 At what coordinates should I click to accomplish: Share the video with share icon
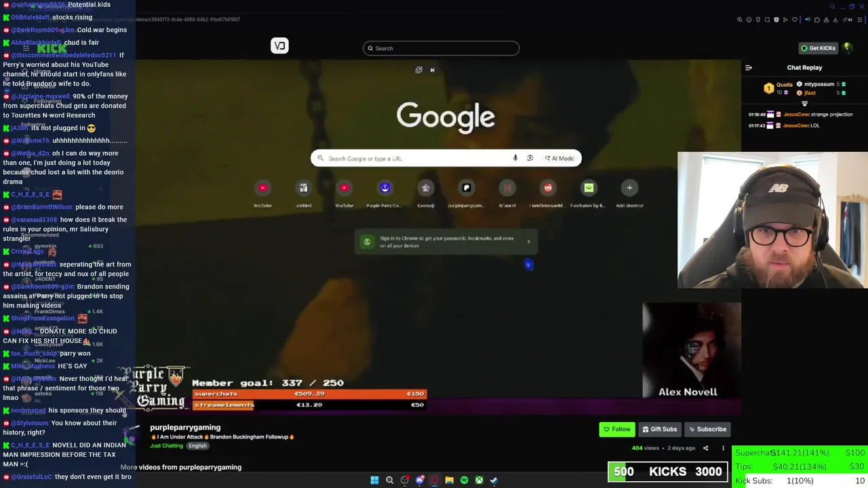705,448
